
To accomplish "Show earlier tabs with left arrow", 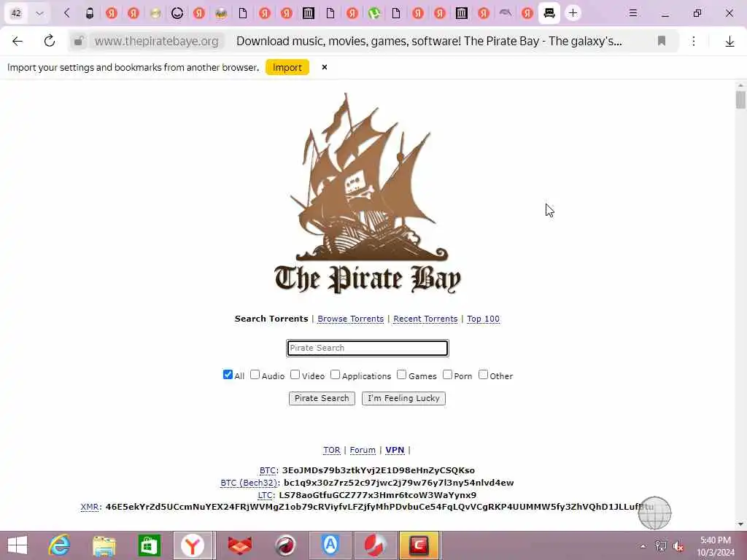I will (x=66, y=13).
